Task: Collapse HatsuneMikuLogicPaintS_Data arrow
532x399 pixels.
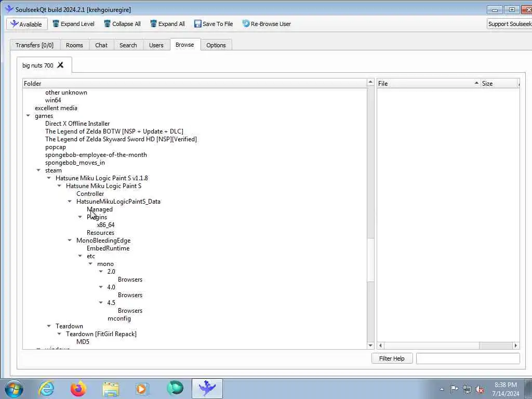Action: 70,202
